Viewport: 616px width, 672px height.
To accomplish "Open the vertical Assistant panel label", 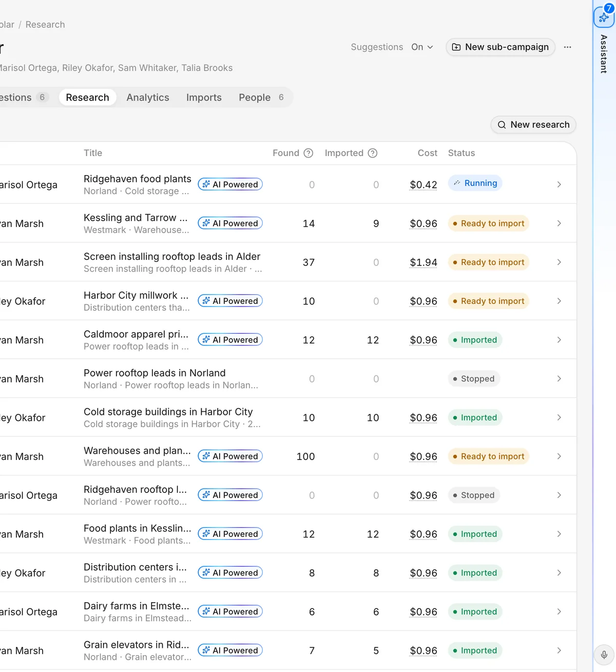I will point(604,54).
